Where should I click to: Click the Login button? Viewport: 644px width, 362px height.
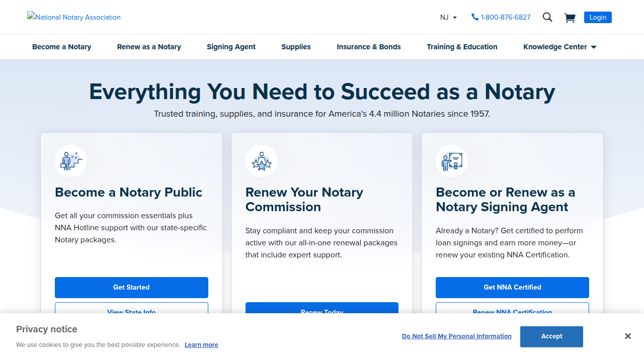coord(598,17)
